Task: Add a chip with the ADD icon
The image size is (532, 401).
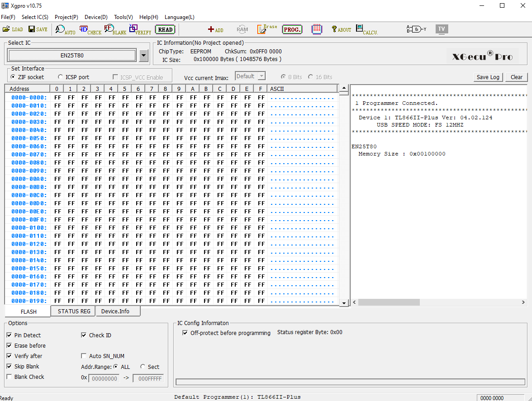Action: click(x=216, y=30)
